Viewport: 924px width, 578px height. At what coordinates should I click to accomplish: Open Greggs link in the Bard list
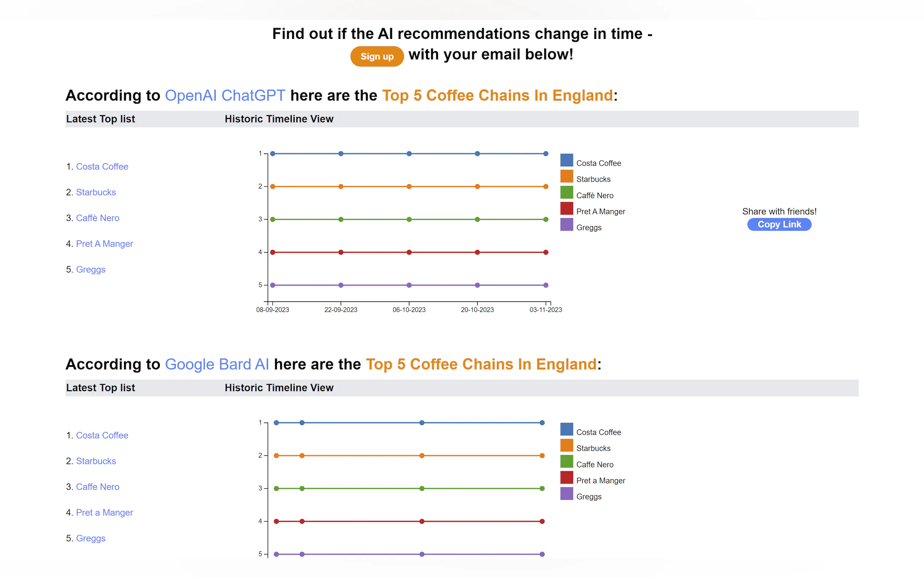tap(91, 538)
